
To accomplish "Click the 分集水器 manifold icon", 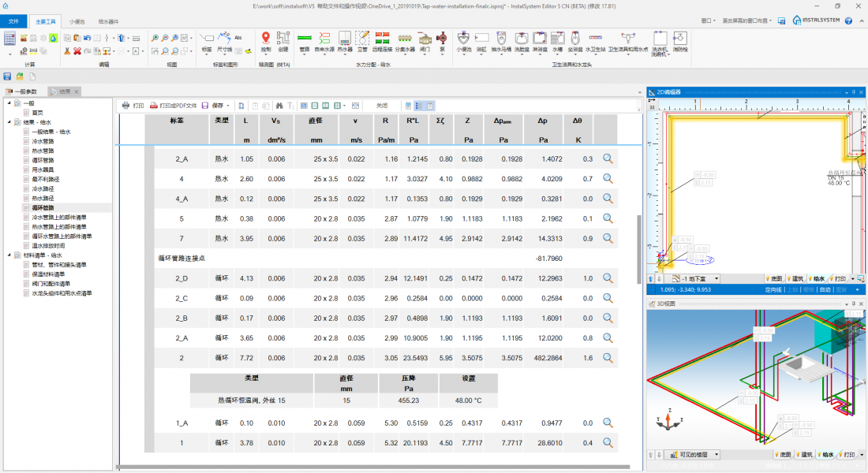I will coord(405,40).
